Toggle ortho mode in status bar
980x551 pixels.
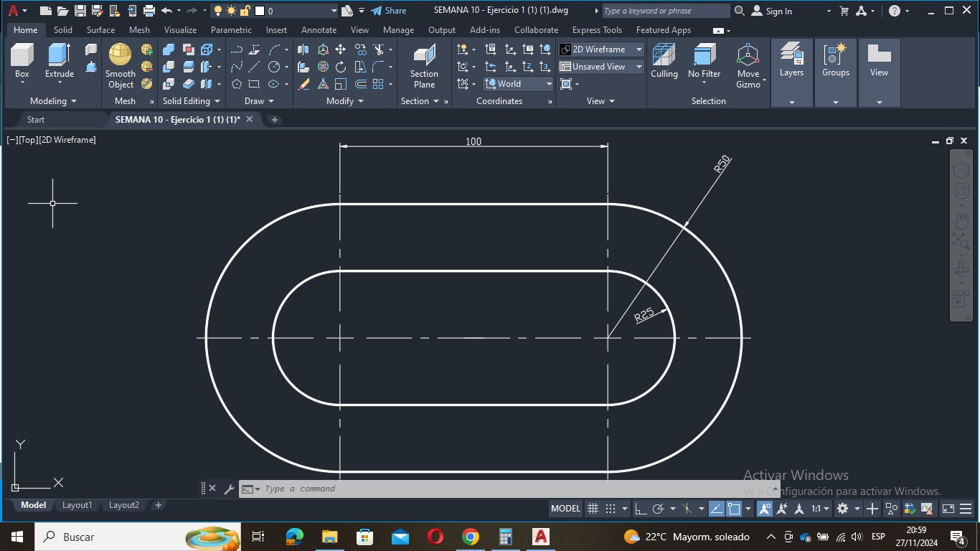pos(641,509)
